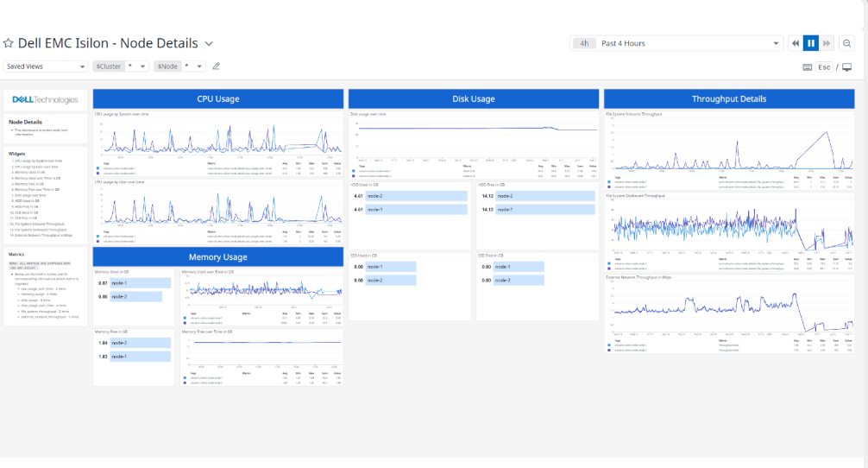Click node-1 row in HDD Free in GB
This screenshot has height=468, width=868.
[538, 209]
